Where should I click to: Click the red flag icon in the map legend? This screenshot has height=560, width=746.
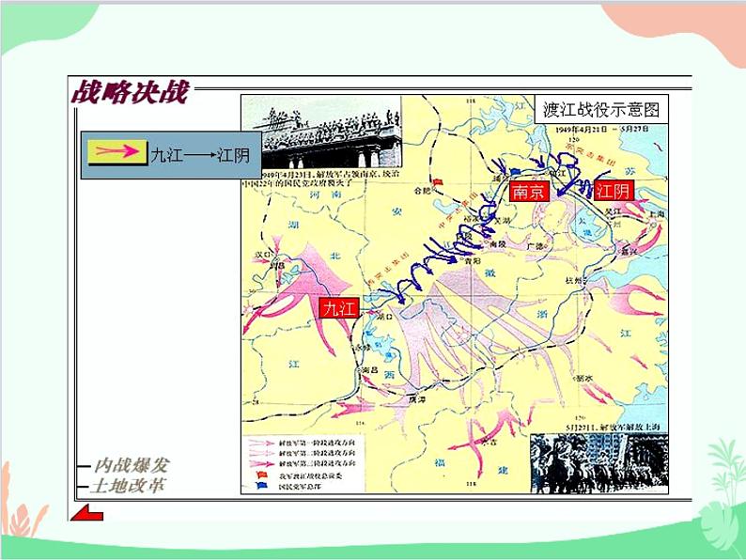(x=262, y=474)
